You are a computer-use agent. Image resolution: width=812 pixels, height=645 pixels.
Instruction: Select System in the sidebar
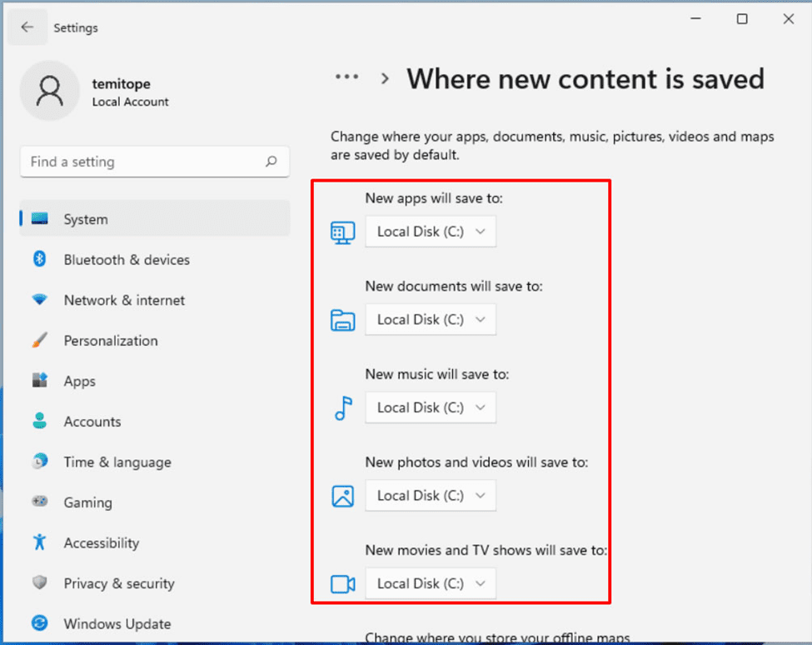(86, 220)
